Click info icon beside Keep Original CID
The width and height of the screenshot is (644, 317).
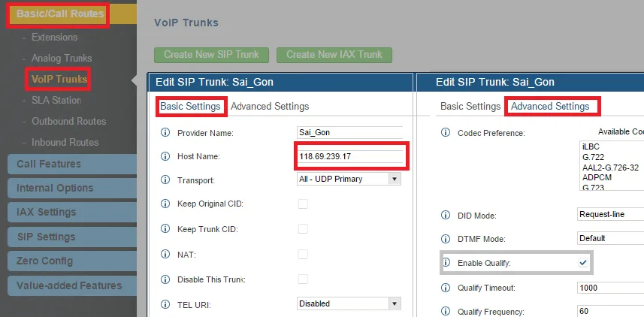(x=165, y=204)
